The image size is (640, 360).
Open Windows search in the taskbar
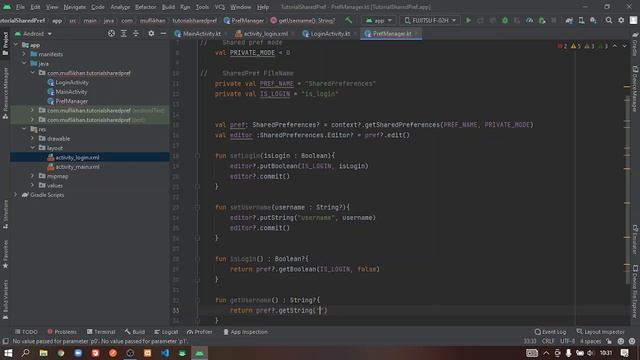[25, 353]
